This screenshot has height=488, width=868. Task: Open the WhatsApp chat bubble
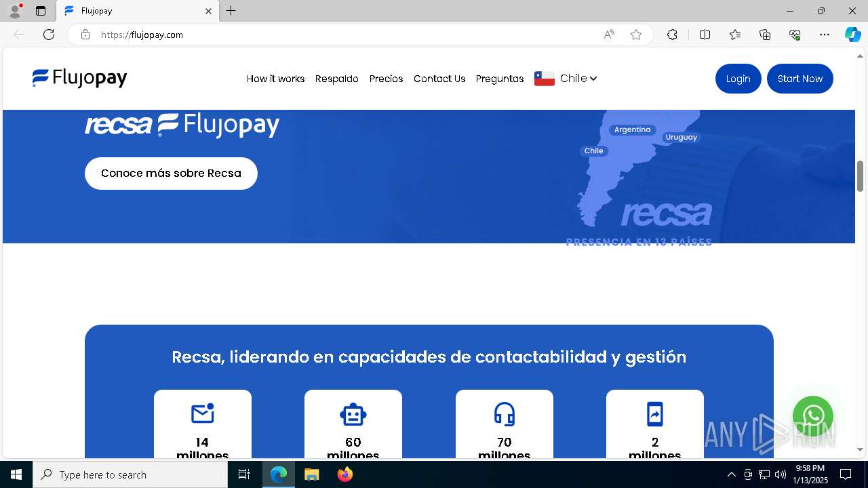pyautogui.click(x=813, y=416)
